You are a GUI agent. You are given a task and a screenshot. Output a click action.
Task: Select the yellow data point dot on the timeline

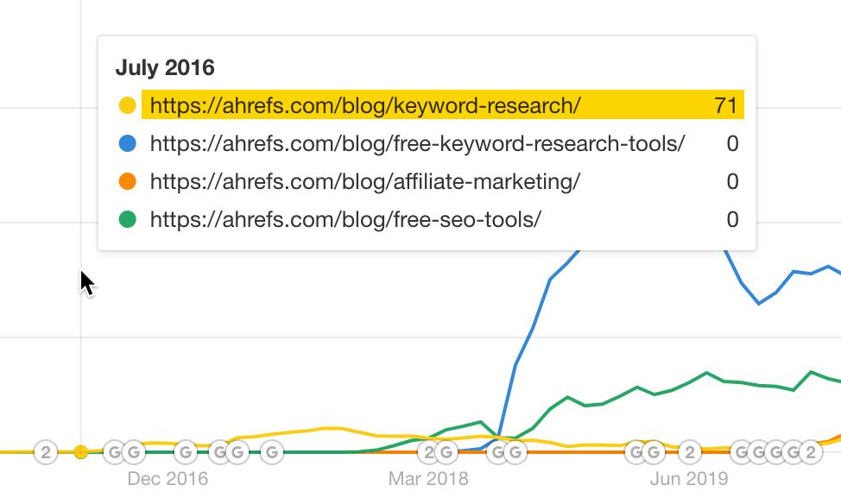pyautogui.click(x=82, y=451)
